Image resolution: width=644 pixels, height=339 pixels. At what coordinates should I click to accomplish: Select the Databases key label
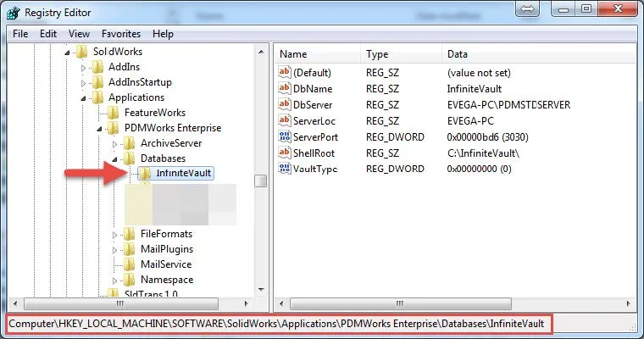(163, 158)
